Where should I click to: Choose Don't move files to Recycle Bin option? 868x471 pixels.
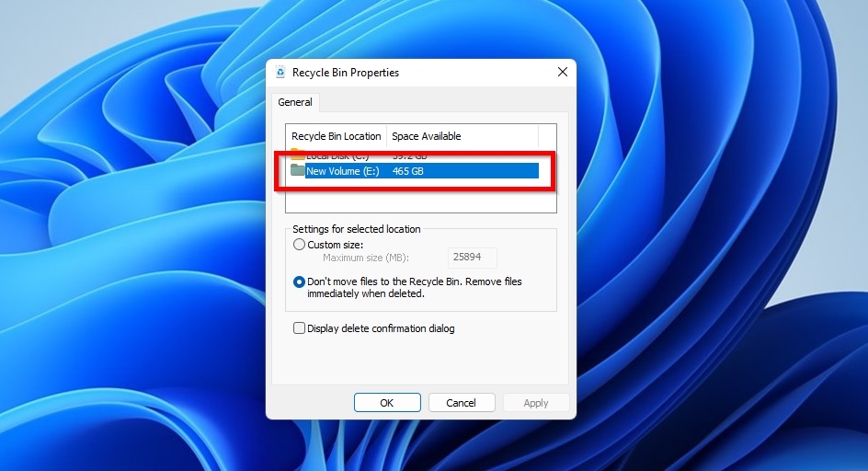299,282
